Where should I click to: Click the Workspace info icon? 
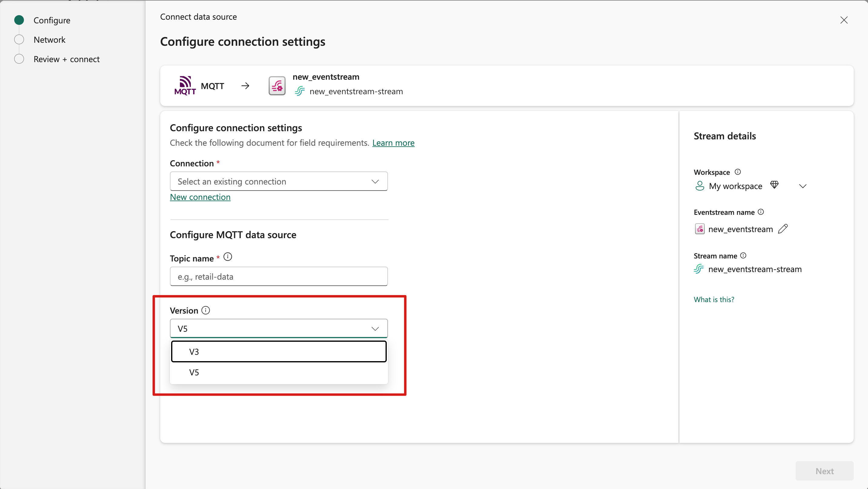point(737,172)
